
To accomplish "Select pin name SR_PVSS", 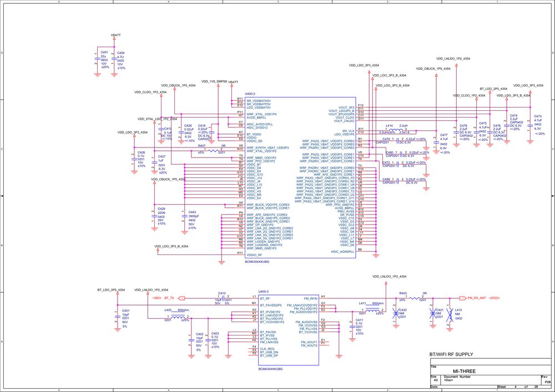I will click(347, 215).
